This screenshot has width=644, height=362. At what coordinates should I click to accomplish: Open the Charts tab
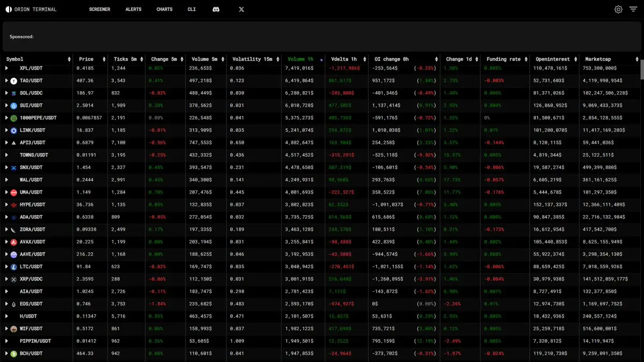(x=165, y=9)
